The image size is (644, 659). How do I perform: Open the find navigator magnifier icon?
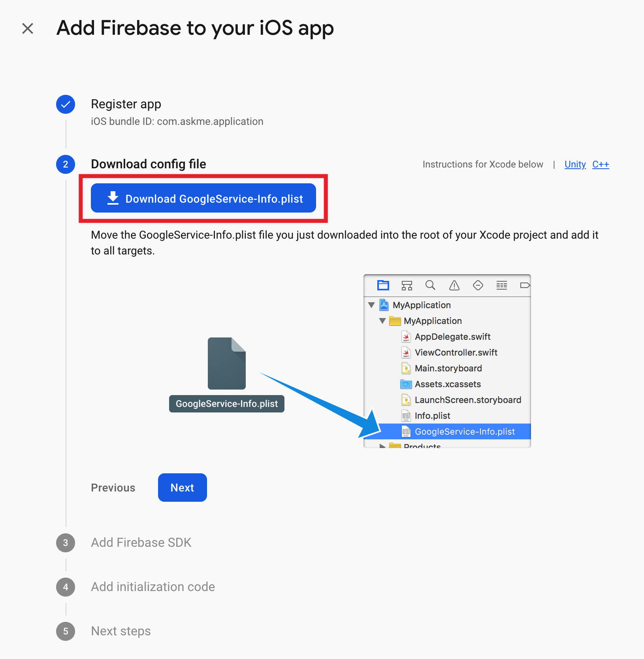(430, 285)
